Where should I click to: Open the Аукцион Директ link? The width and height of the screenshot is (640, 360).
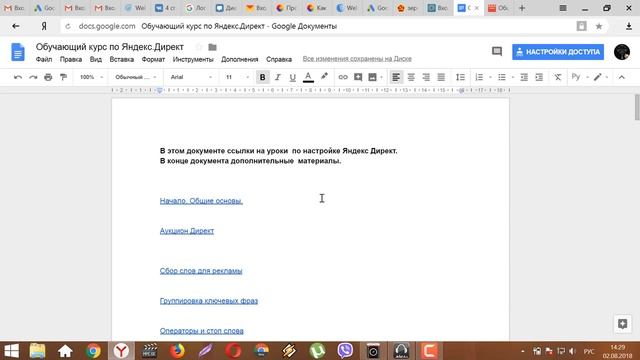tap(187, 231)
